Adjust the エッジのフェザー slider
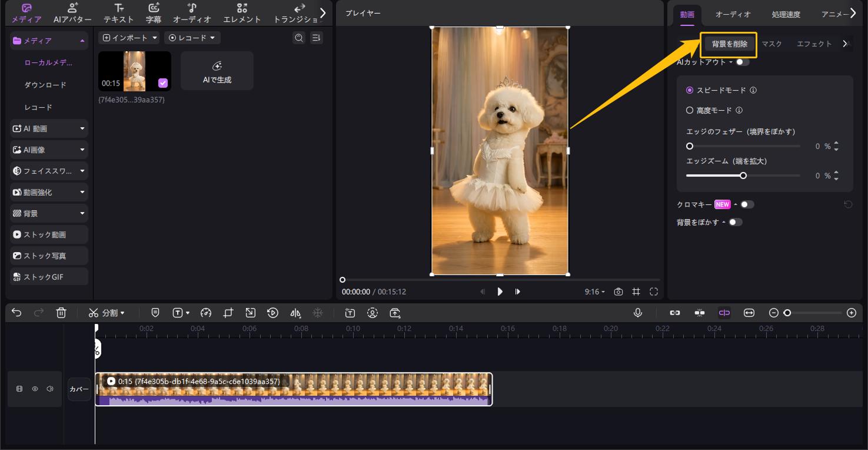This screenshot has height=450, width=868. pos(690,145)
